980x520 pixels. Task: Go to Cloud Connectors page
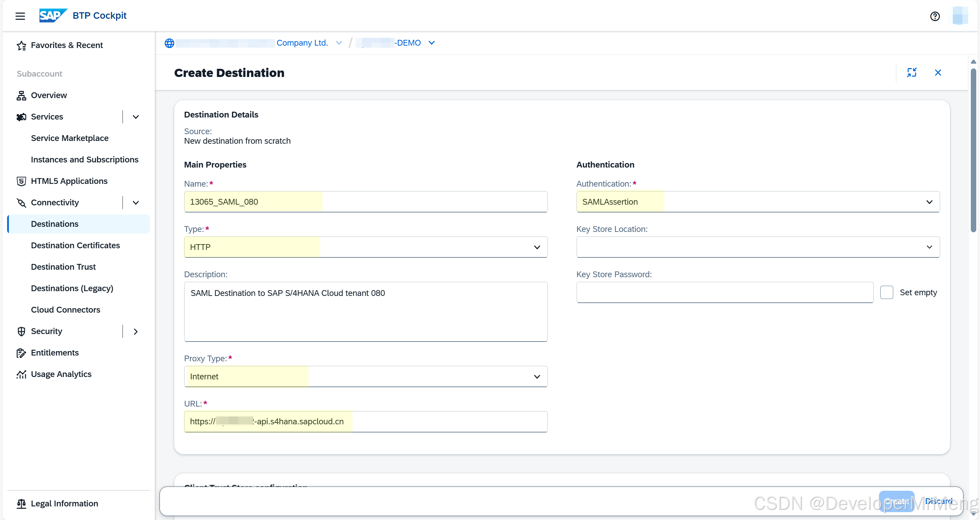click(65, 310)
